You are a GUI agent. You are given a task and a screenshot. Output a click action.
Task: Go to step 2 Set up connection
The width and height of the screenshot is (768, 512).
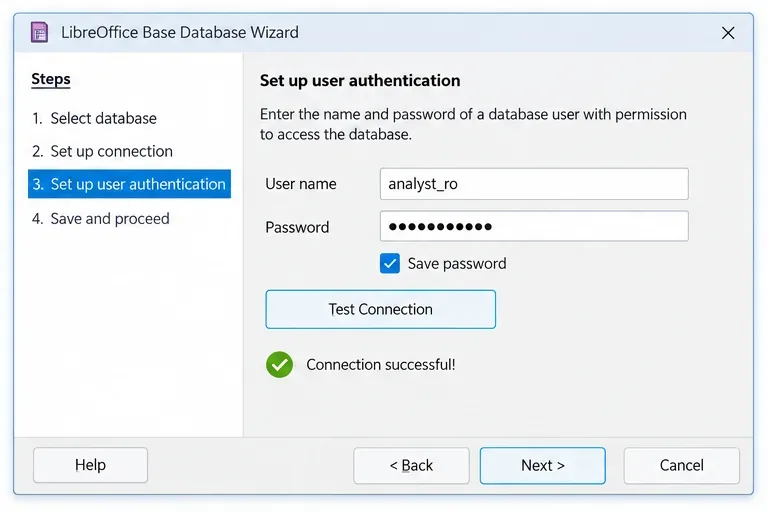pyautogui.click(x=102, y=151)
